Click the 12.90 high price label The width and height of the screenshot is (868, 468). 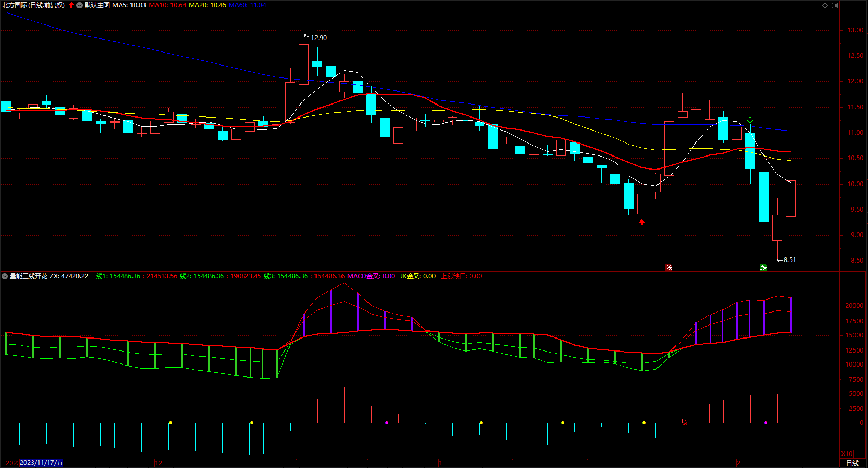[x=319, y=37]
